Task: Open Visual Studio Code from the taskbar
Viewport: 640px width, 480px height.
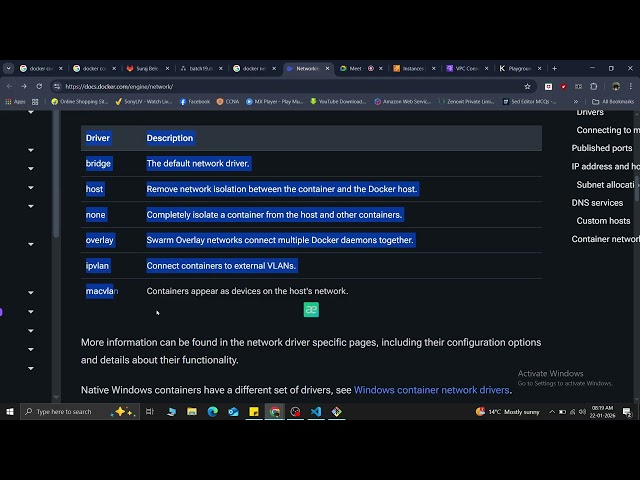Action: (316, 412)
